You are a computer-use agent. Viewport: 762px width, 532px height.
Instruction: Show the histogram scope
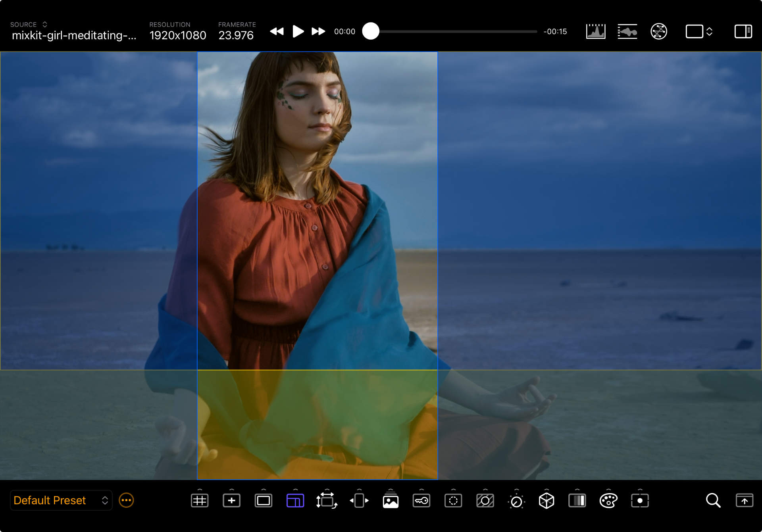tap(595, 31)
